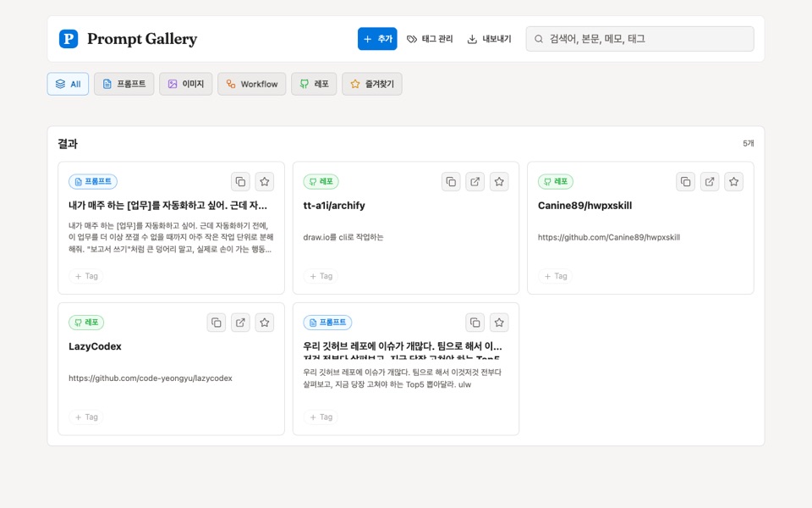Copy the LazyCodex card
The image size is (812, 508).
217,323
